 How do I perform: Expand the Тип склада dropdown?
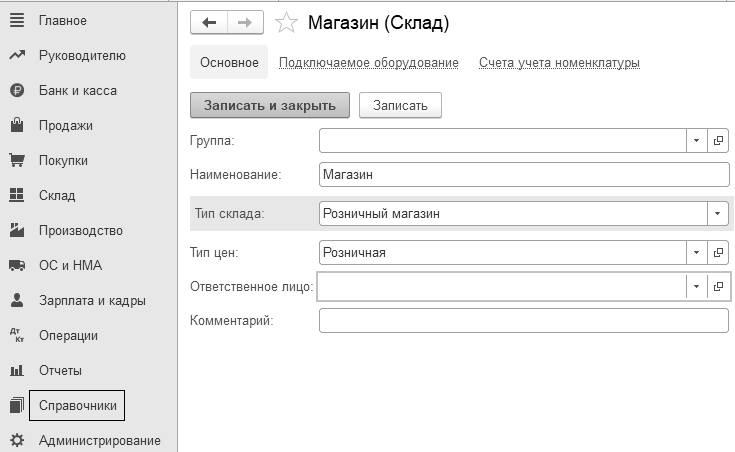(x=718, y=213)
